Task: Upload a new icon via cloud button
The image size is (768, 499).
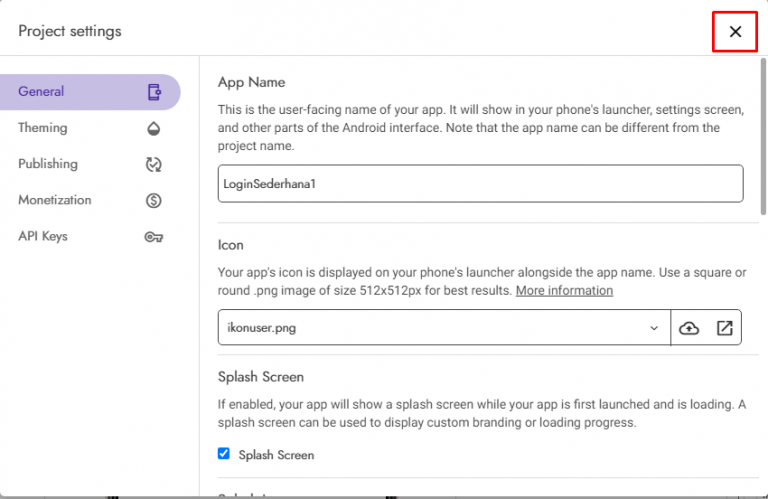Action: [689, 328]
